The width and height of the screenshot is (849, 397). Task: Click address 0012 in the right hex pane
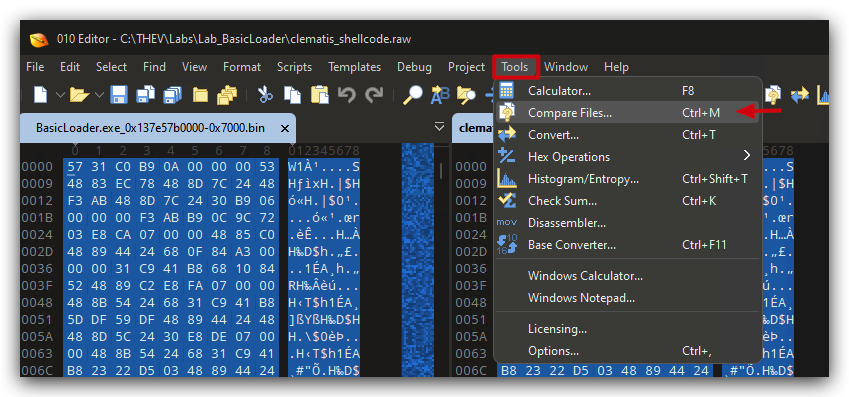click(x=472, y=201)
